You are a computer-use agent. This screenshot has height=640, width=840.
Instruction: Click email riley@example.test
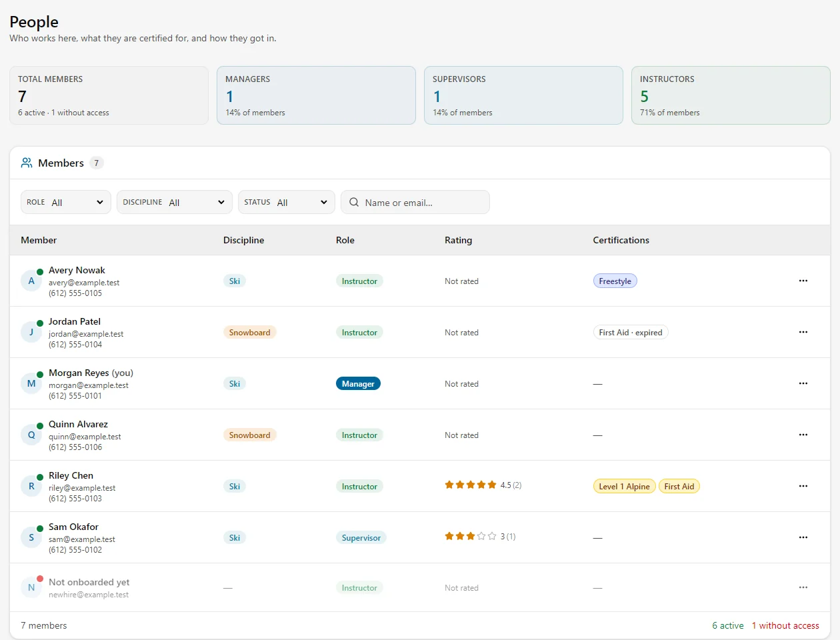[82, 488]
